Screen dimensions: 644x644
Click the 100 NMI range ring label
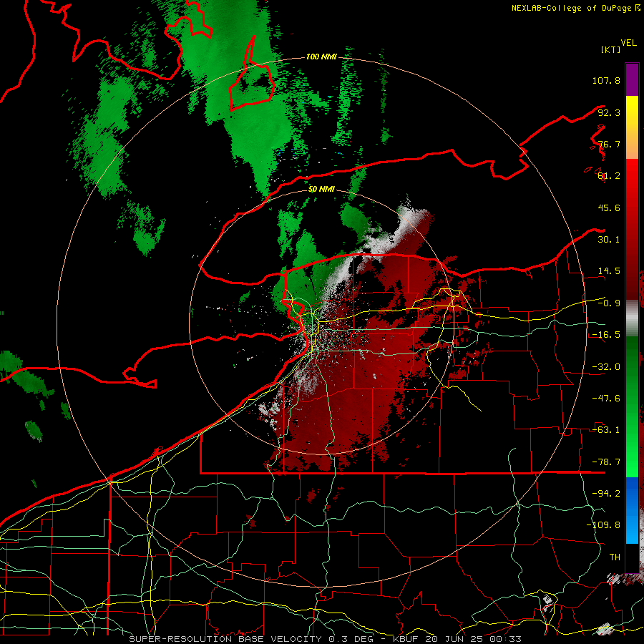pyautogui.click(x=321, y=57)
